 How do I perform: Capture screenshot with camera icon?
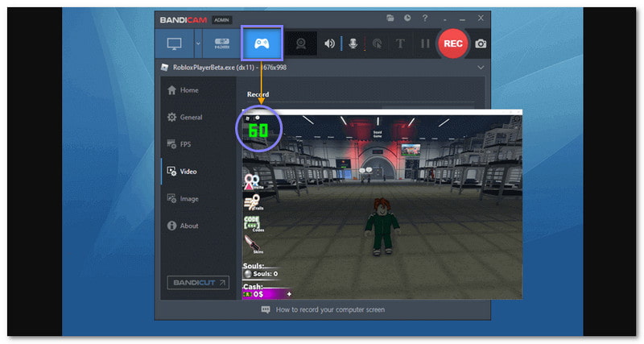(481, 44)
